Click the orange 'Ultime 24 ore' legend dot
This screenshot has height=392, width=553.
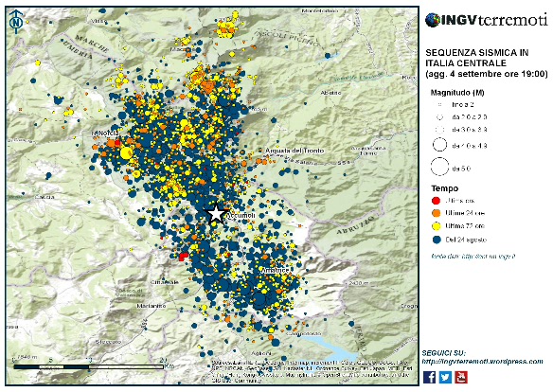pos(437,213)
